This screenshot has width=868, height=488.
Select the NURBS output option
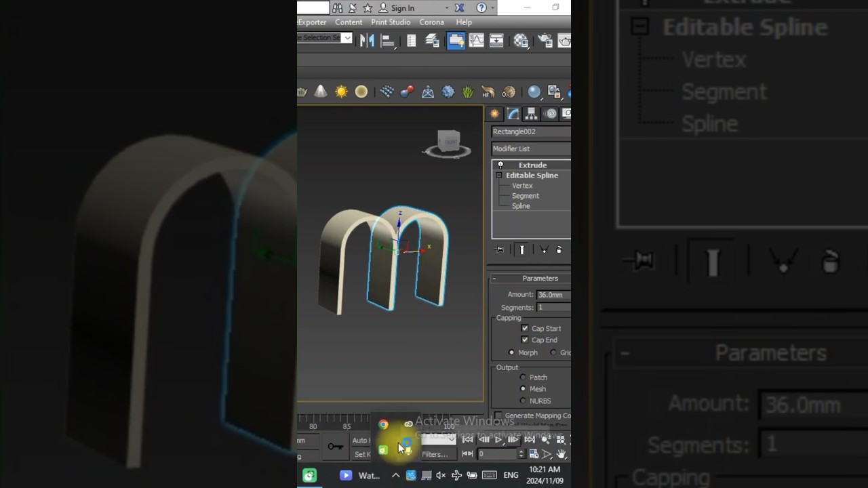coord(523,401)
